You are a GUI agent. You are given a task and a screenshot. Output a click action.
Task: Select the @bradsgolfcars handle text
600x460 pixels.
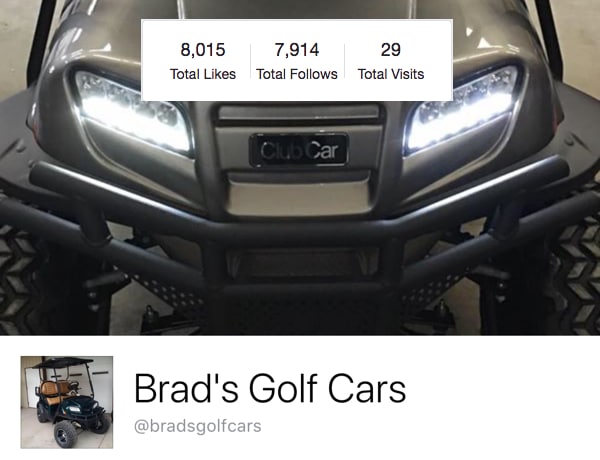(x=197, y=426)
